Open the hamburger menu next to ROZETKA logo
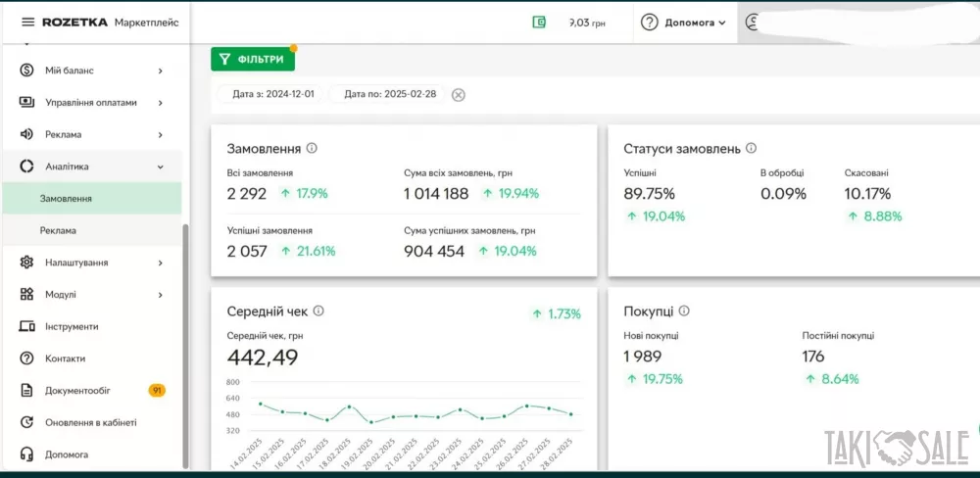980x478 pixels. 27,23
